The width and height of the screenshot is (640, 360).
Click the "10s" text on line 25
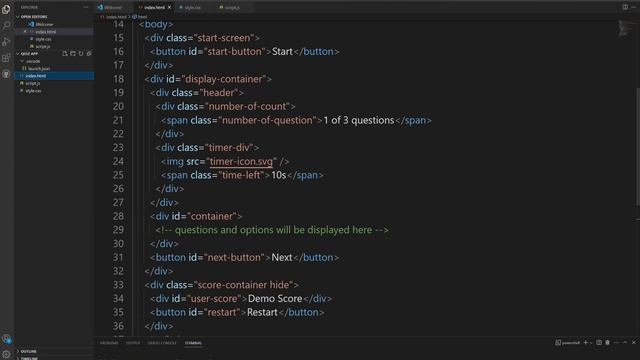279,175
